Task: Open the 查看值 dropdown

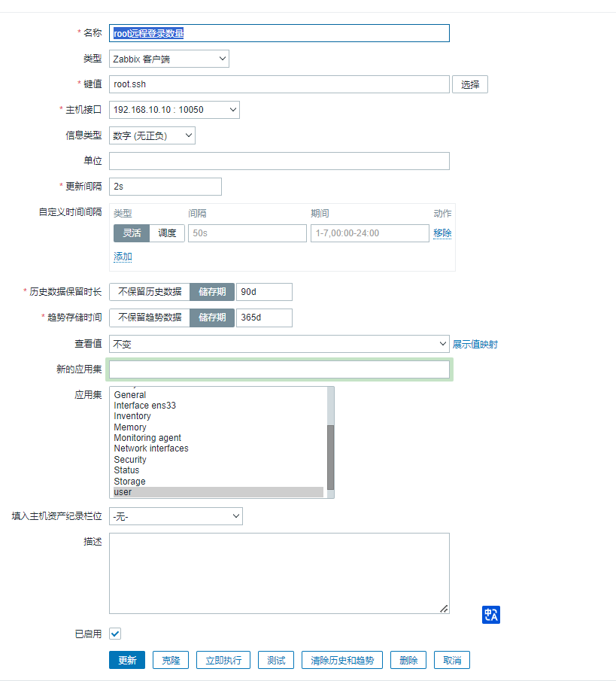Action: pyautogui.click(x=278, y=344)
